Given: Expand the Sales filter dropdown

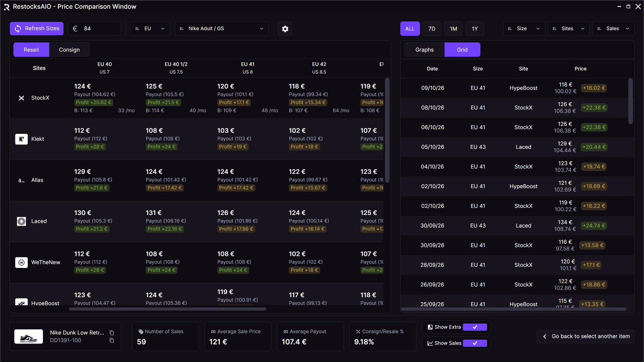Looking at the screenshot, I should pos(613,29).
